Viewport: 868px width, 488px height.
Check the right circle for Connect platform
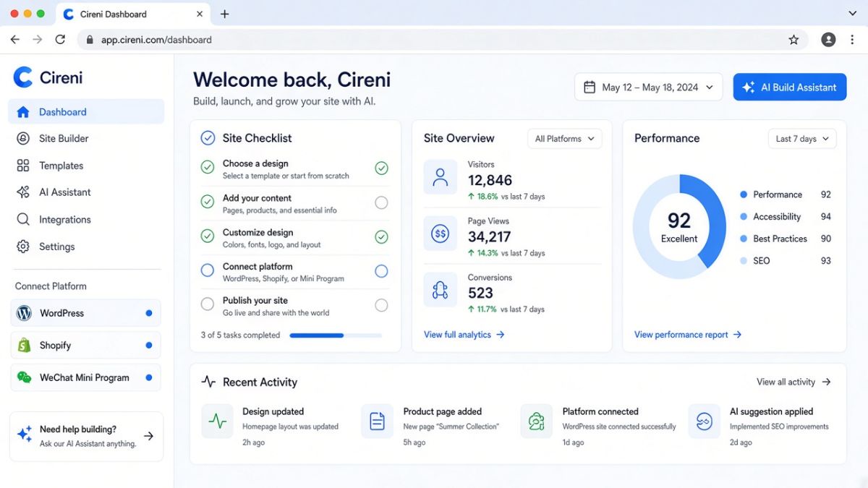(381, 271)
